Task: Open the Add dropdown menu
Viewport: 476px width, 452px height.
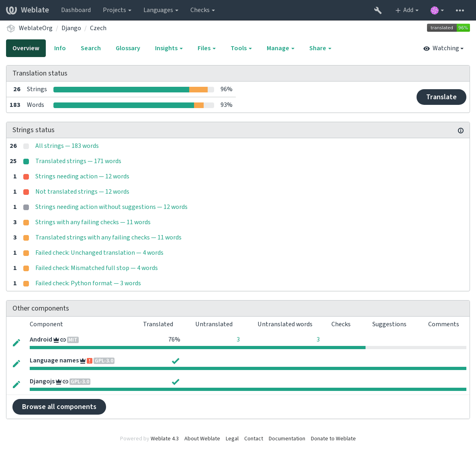Action: (407, 10)
